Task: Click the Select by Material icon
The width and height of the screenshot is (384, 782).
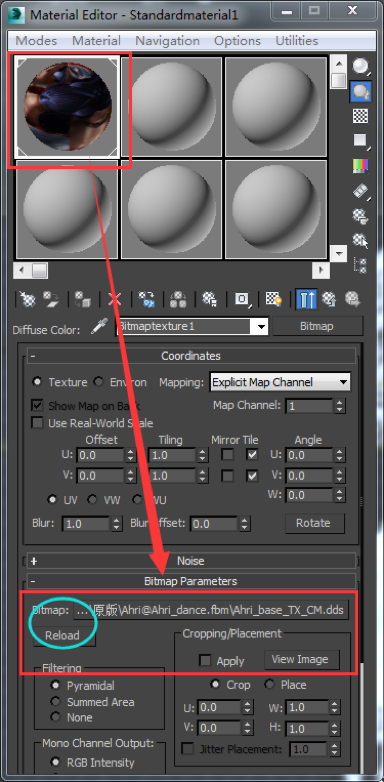Action: click(361, 240)
